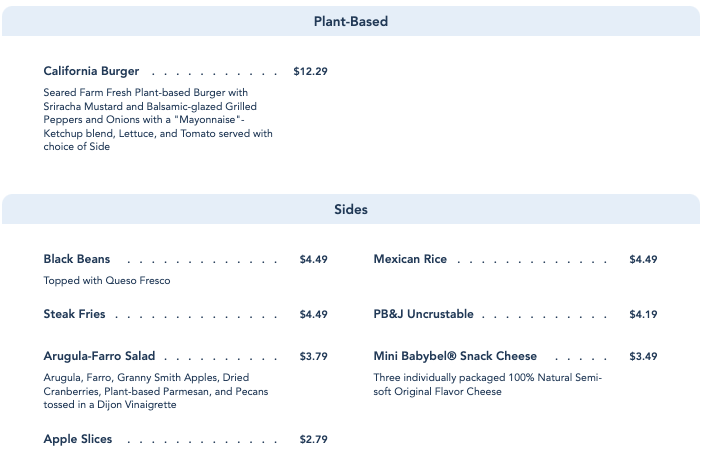
Task: Click the "Topped with Queso Fresco" description
Action: point(107,281)
